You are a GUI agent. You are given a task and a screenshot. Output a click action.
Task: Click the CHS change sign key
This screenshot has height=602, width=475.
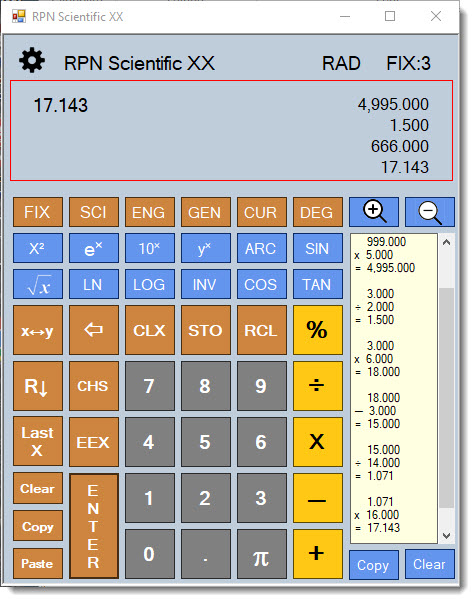94,386
